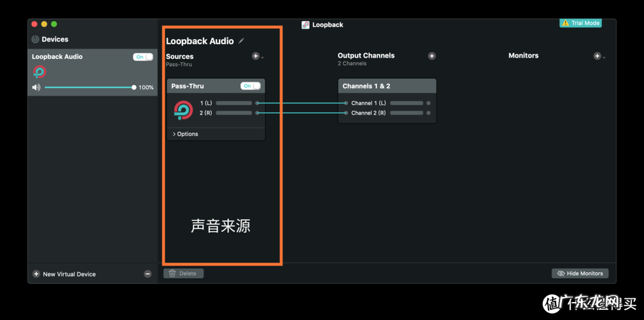Viewport: 644px width, 320px height.
Task: Select the Channels 1 & 2 output block header
Action: [x=387, y=86]
